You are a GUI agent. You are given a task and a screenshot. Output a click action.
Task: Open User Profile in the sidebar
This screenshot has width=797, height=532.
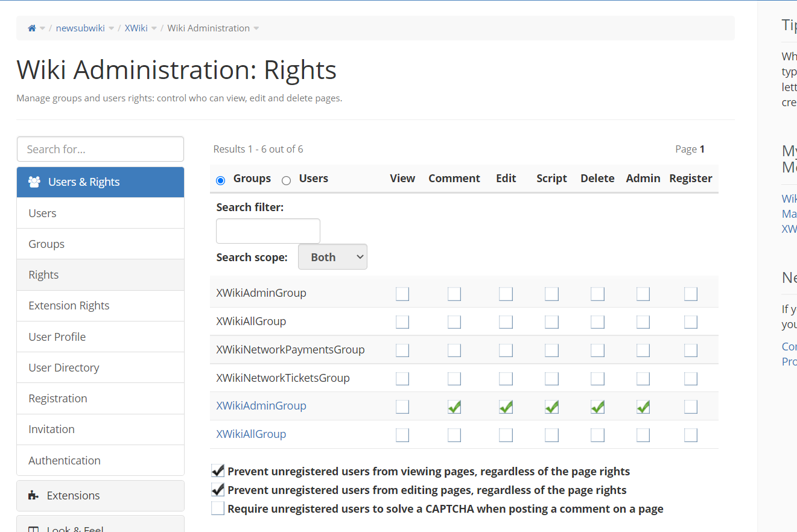[x=100, y=337]
